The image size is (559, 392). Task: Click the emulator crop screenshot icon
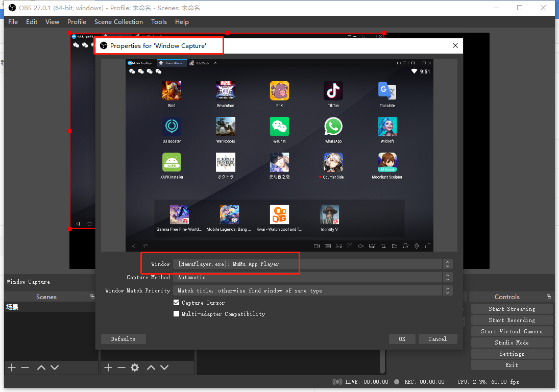pos(383,246)
